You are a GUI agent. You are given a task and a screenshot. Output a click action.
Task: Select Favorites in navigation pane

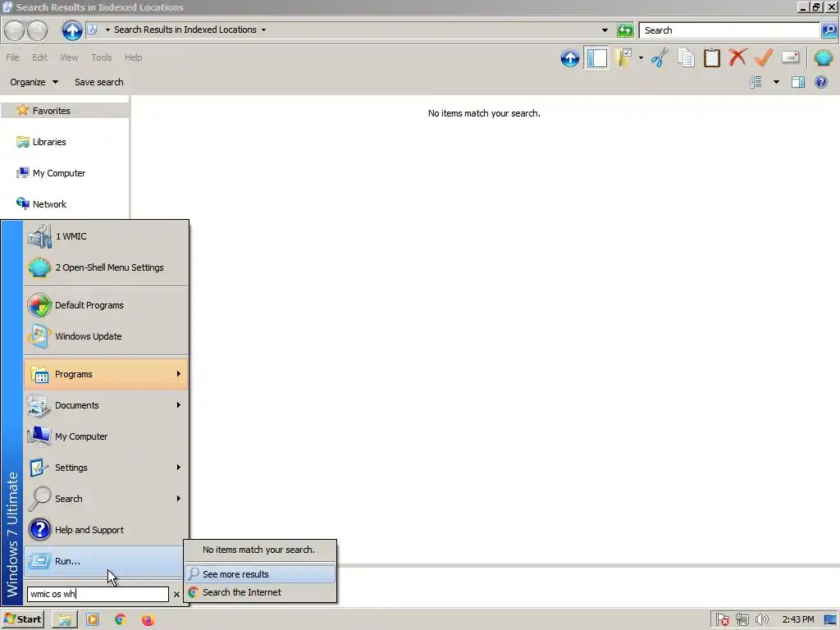point(64,111)
